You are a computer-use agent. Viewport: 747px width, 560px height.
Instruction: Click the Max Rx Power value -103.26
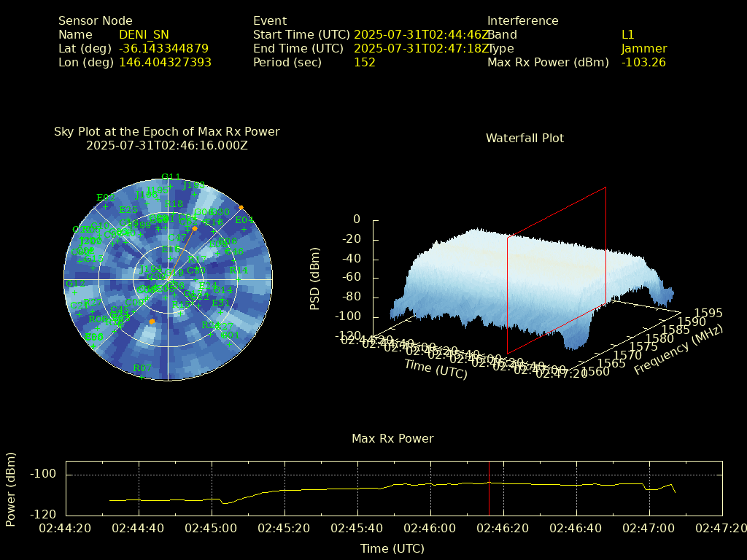643,62
